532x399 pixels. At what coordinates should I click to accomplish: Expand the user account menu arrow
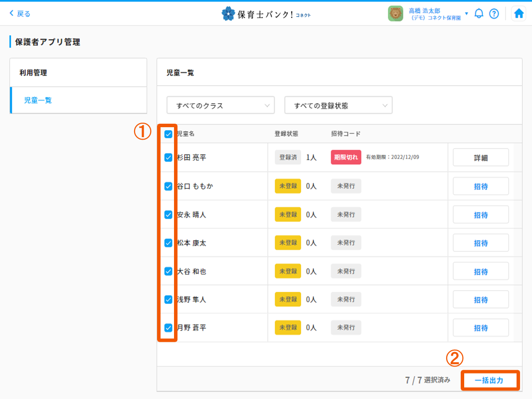click(x=466, y=13)
